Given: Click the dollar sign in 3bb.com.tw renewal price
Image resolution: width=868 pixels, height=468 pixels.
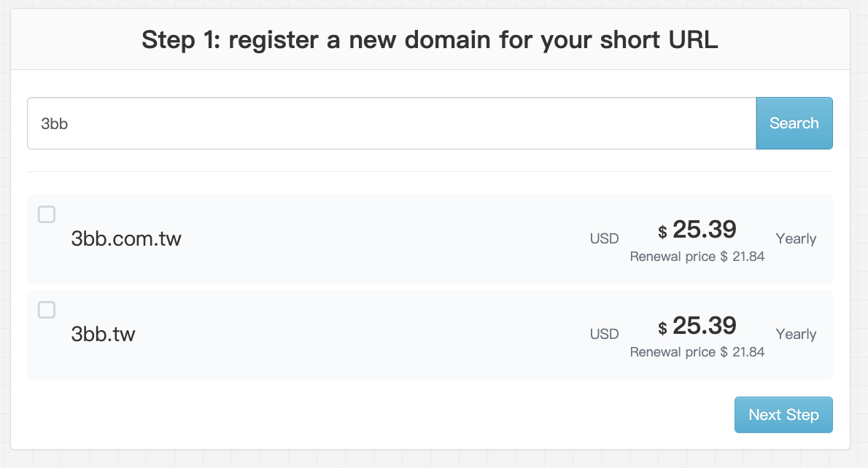Looking at the screenshot, I should click(724, 257).
